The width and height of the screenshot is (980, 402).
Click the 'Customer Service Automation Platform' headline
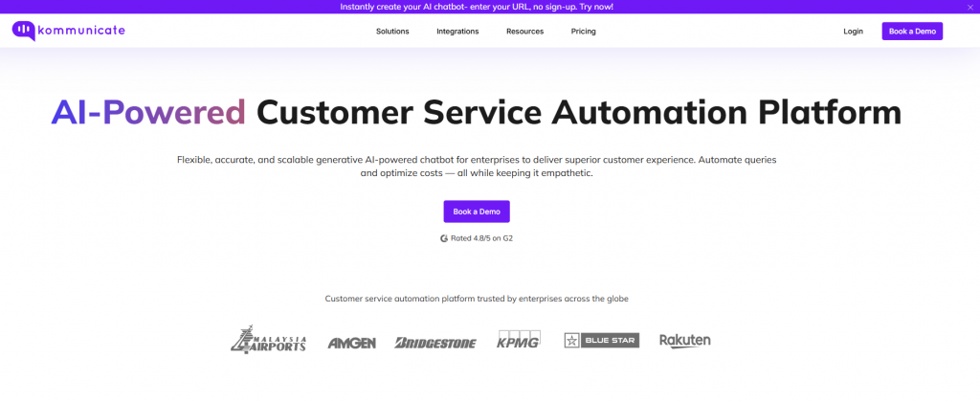(579, 113)
